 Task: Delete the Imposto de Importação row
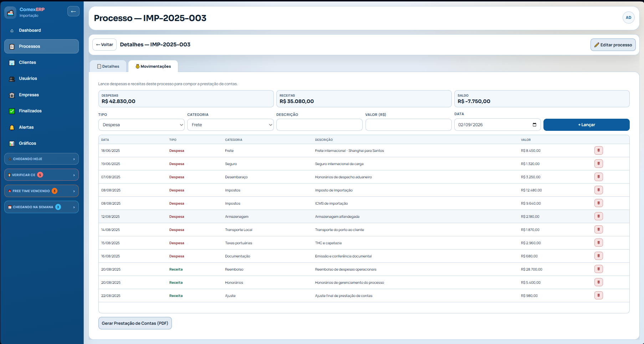click(x=598, y=190)
